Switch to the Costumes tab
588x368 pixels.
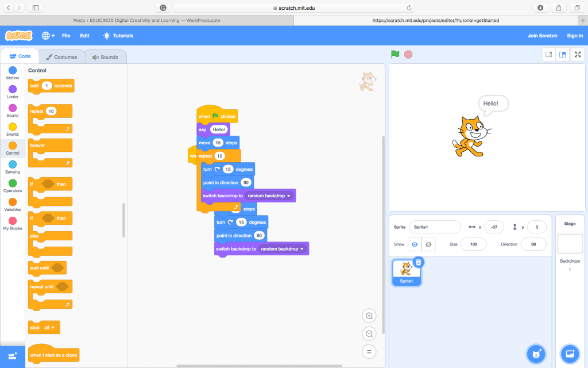(x=62, y=57)
